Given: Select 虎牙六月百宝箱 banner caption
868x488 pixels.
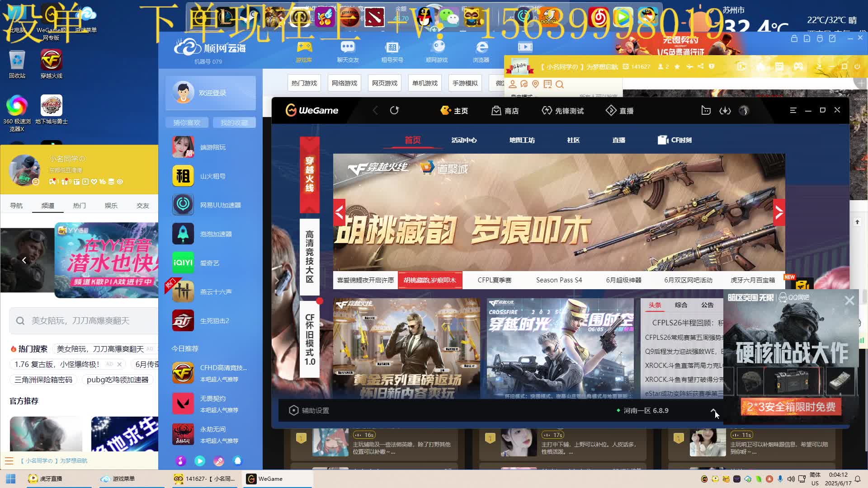Looking at the screenshot, I should [x=753, y=280].
